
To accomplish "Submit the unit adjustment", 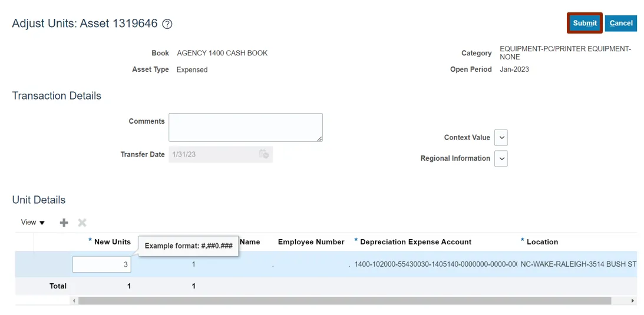I will point(585,23).
